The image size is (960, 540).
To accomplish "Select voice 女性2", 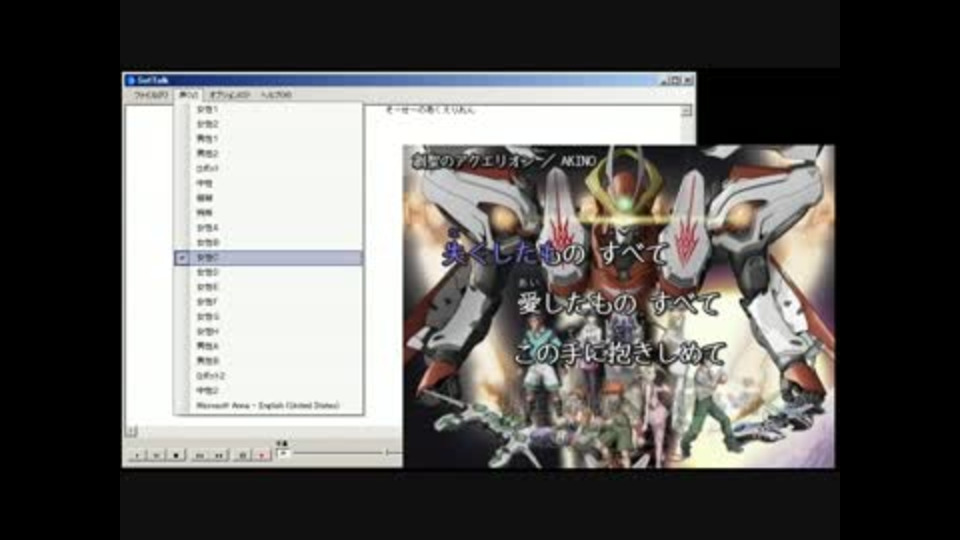I will [269, 124].
